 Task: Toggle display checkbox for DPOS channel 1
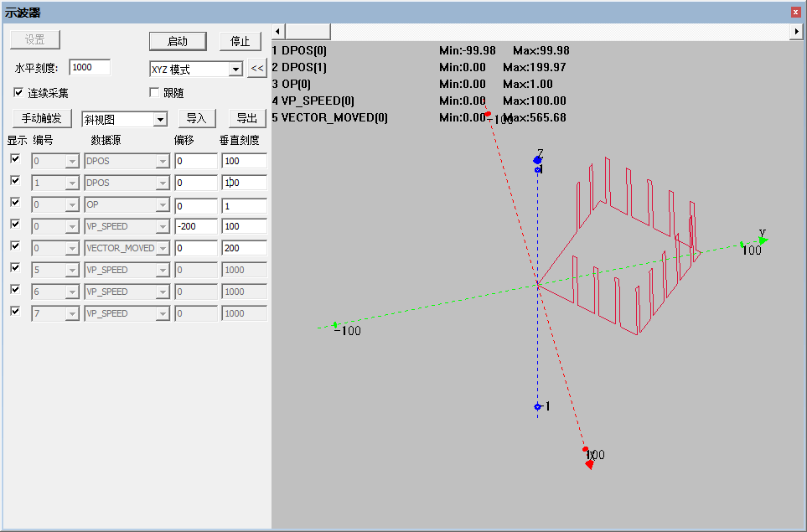click(x=15, y=181)
